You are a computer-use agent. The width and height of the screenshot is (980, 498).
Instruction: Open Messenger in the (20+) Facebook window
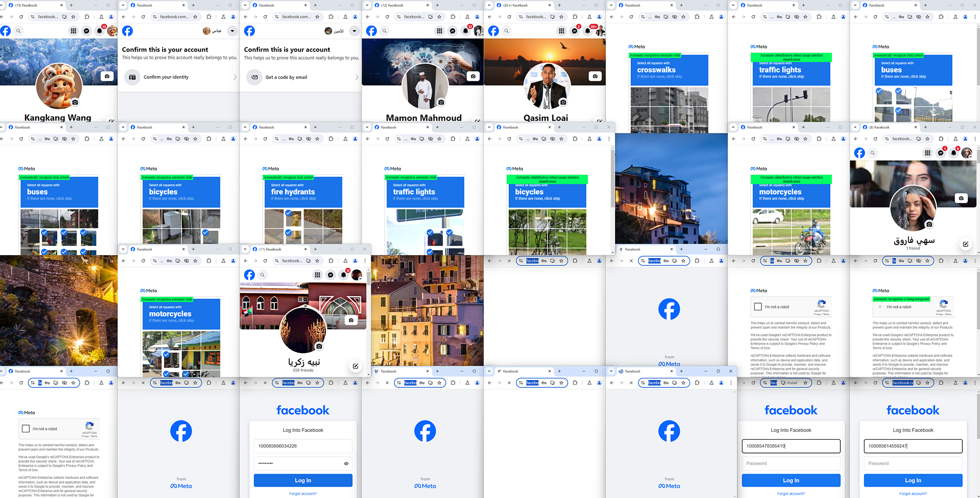574,31
